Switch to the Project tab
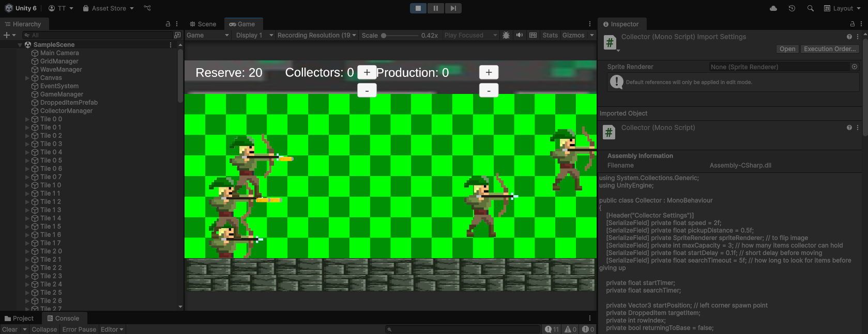Viewport: 868px width, 334px height. (x=19, y=319)
